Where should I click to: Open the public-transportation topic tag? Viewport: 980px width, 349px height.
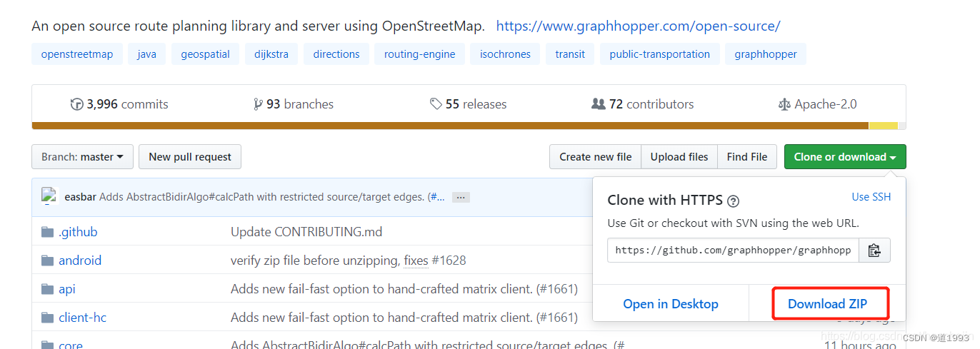660,54
